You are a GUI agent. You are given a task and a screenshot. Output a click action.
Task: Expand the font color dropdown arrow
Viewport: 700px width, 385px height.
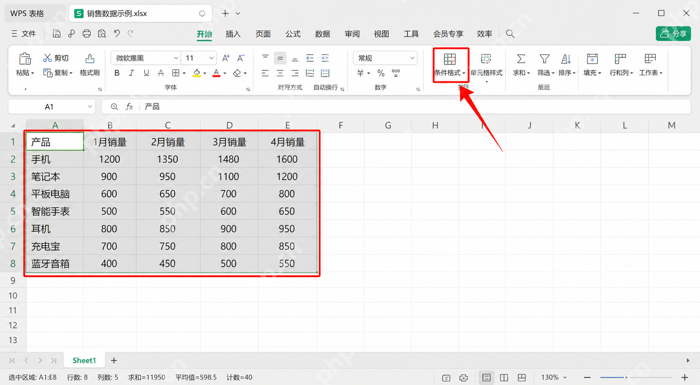(225, 73)
